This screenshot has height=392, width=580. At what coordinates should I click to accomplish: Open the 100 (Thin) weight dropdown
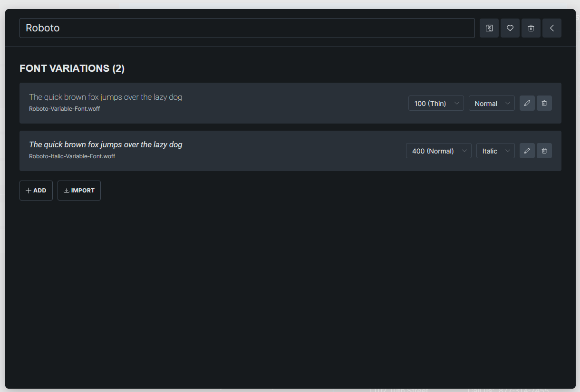(436, 103)
